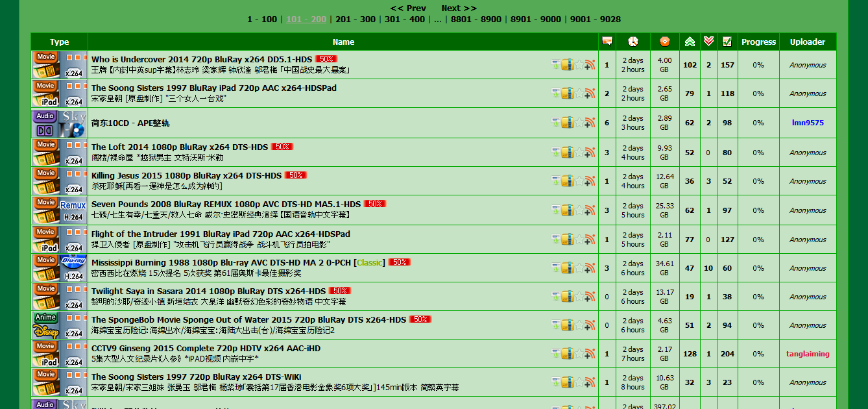View uploader lmn9575 profile
Screen dimensions: 868x409
pos(808,123)
